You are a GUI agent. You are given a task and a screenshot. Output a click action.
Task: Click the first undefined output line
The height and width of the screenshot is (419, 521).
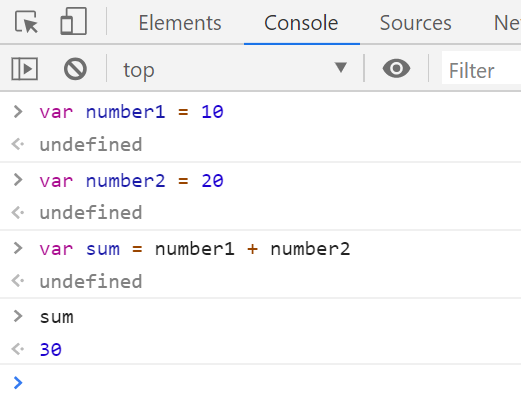91,145
